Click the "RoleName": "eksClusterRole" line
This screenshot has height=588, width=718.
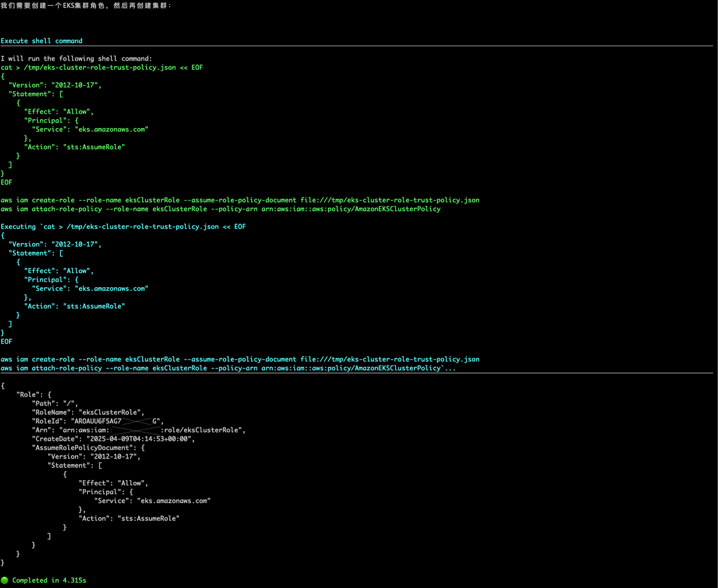[x=88, y=412]
